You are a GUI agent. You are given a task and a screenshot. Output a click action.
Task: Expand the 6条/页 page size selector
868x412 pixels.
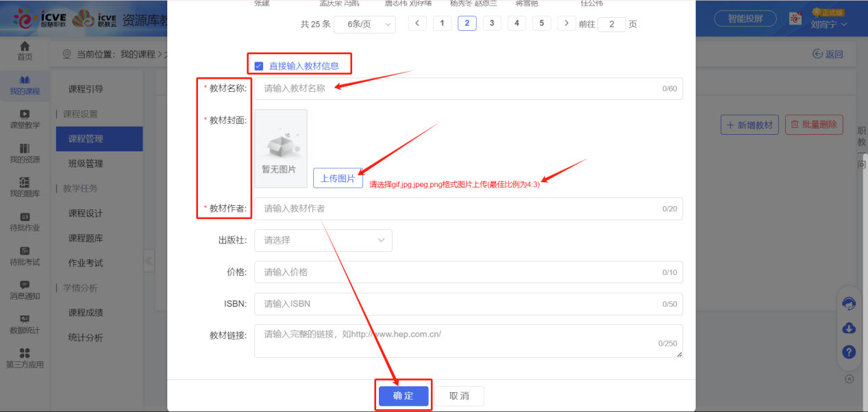(364, 25)
